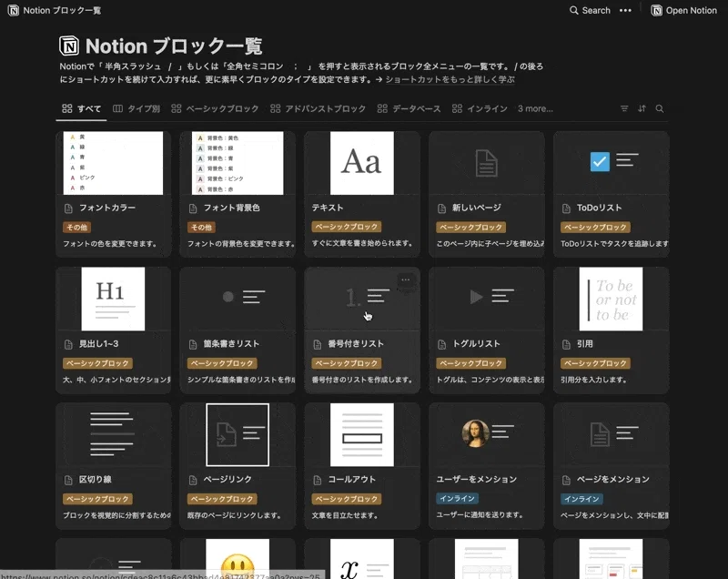Switch to the データベース view tab
This screenshot has height=579, width=728.
(409, 108)
